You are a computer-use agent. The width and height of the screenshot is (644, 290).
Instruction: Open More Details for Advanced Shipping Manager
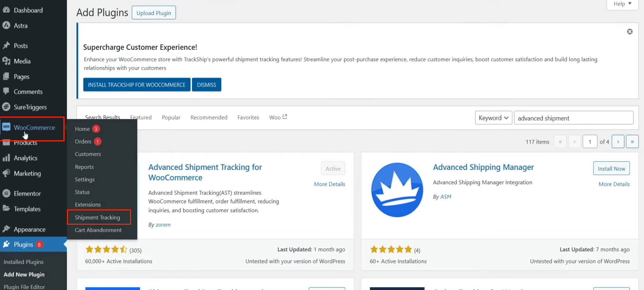(x=614, y=184)
